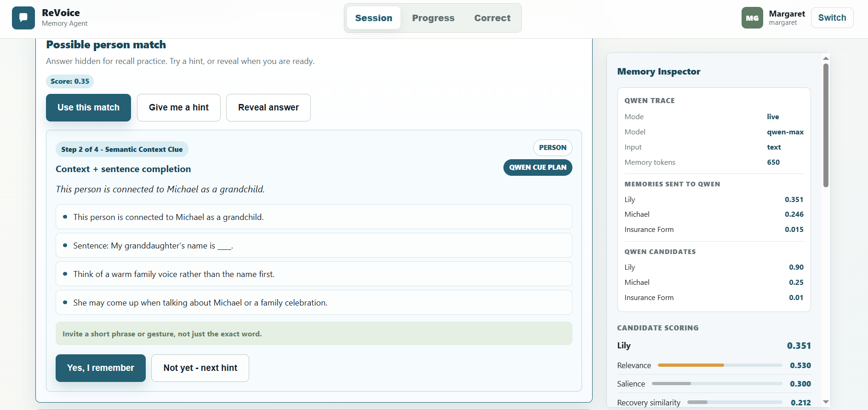This screenshot has height=410, width=868.
Task: Click the 'Invite a short phrase or gesture' tip
Action: pos(314,334)
